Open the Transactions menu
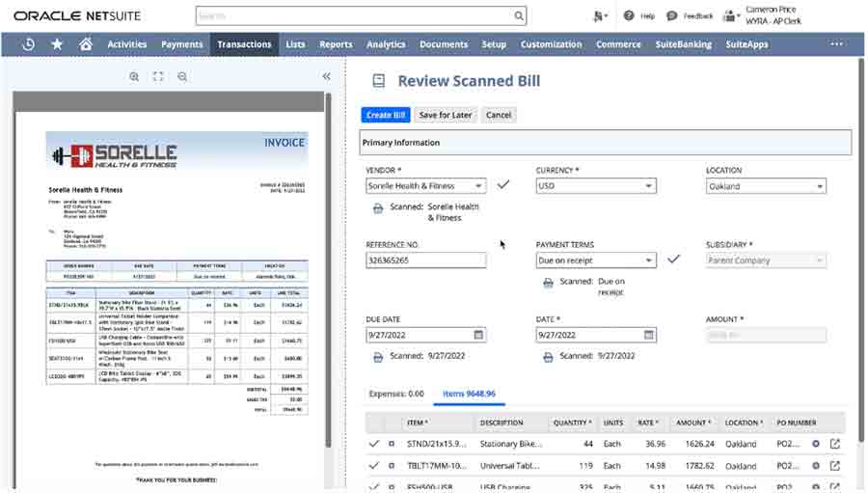The image size is (868, 493). (244, 44)
